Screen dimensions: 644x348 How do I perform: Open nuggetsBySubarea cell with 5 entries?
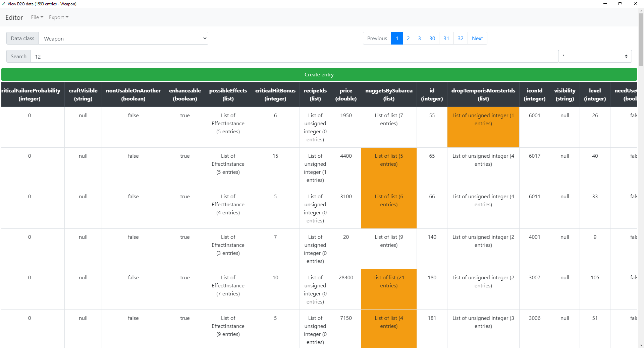(x=389, y=168)
